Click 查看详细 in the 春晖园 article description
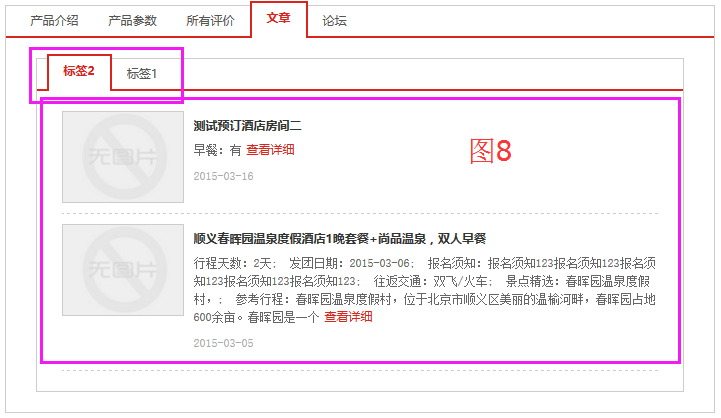 (x=348, y=317)
